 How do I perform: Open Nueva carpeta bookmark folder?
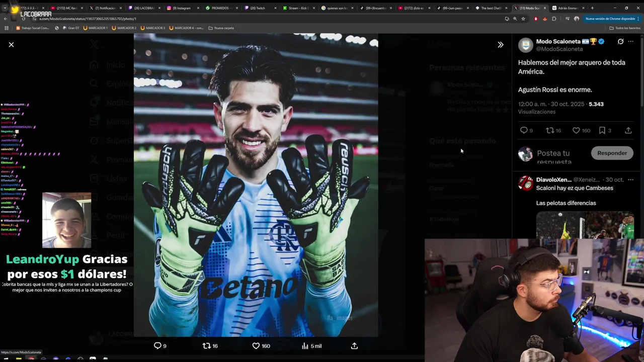click(x=221, y=28)
